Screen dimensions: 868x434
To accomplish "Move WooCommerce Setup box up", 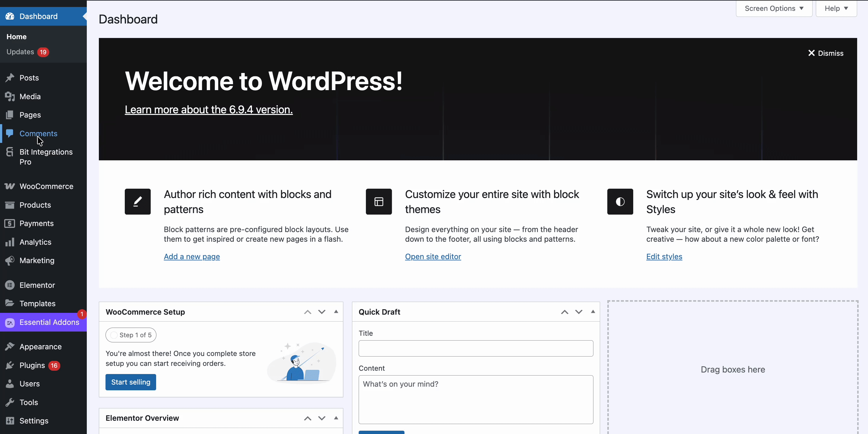I will coord(307,312).
